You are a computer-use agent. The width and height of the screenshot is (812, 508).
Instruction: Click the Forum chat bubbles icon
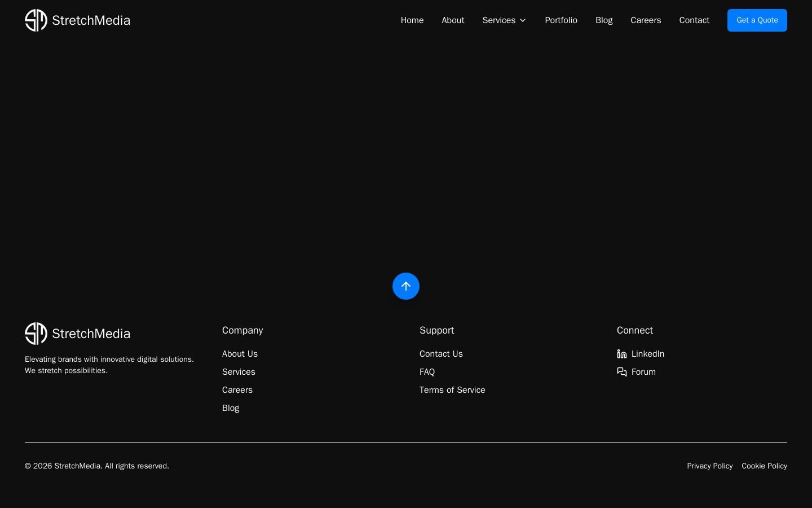coord(622,372)
